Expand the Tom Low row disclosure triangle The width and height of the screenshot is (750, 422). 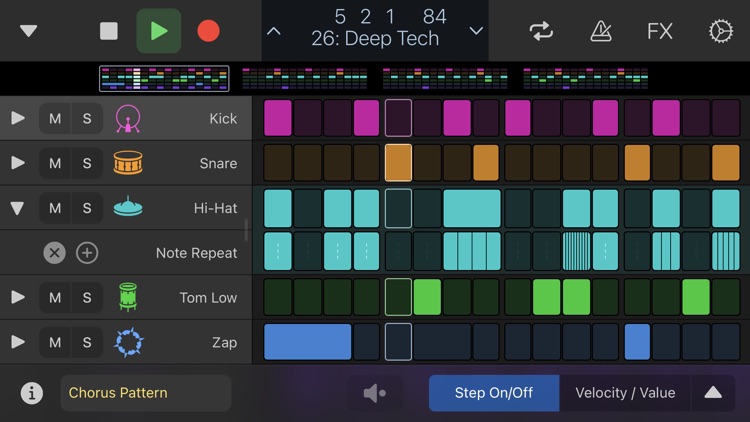point(18,297)
